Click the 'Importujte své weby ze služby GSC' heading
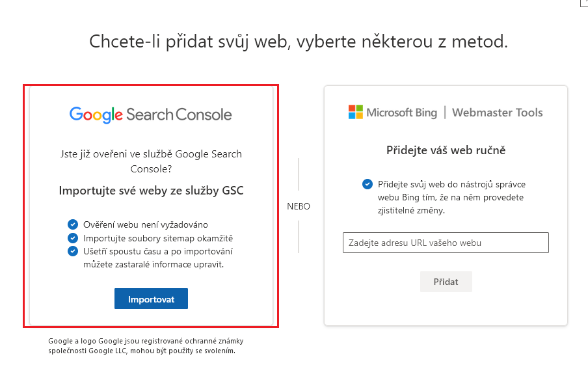Viewport: 588px width, 376px height. click(x=151, y=191)
